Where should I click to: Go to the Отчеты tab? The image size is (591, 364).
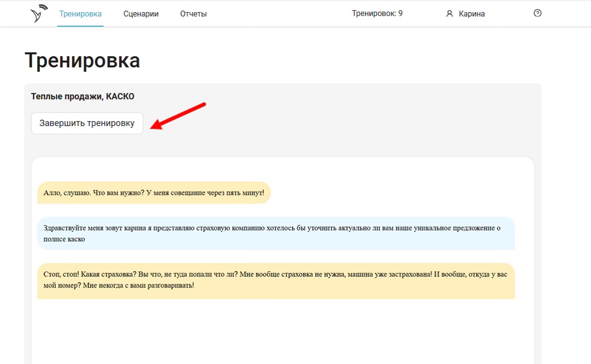pos(193,14)
